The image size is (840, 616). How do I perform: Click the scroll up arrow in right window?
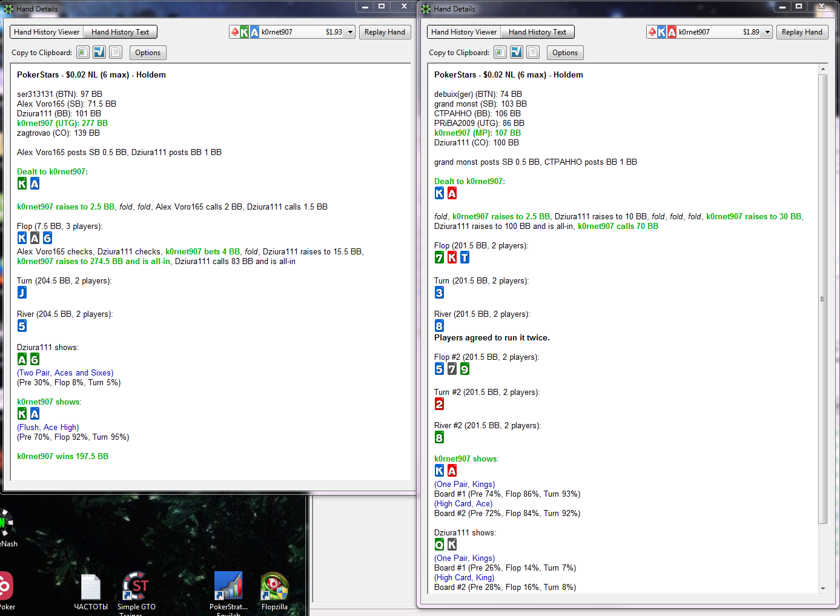(822, 69)
